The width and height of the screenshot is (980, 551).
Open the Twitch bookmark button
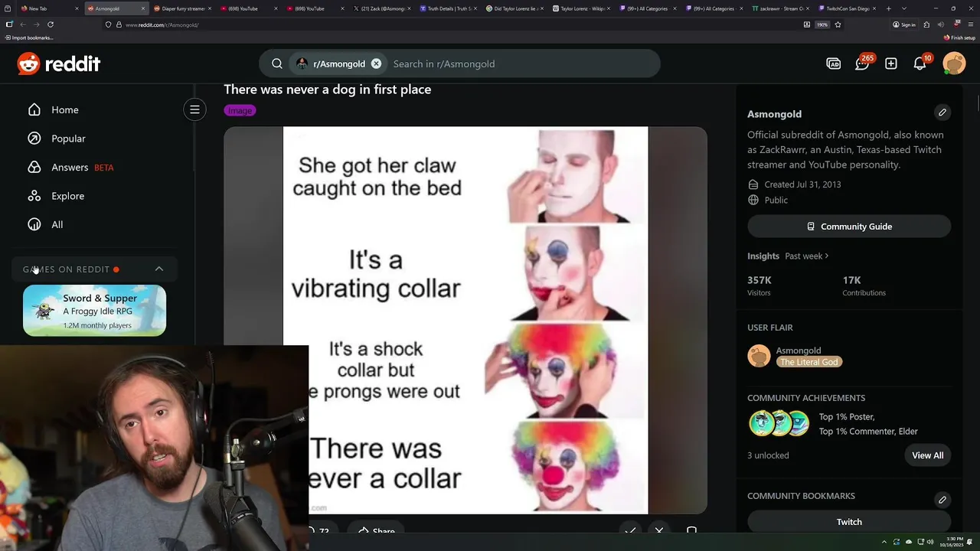click(849, 522)
